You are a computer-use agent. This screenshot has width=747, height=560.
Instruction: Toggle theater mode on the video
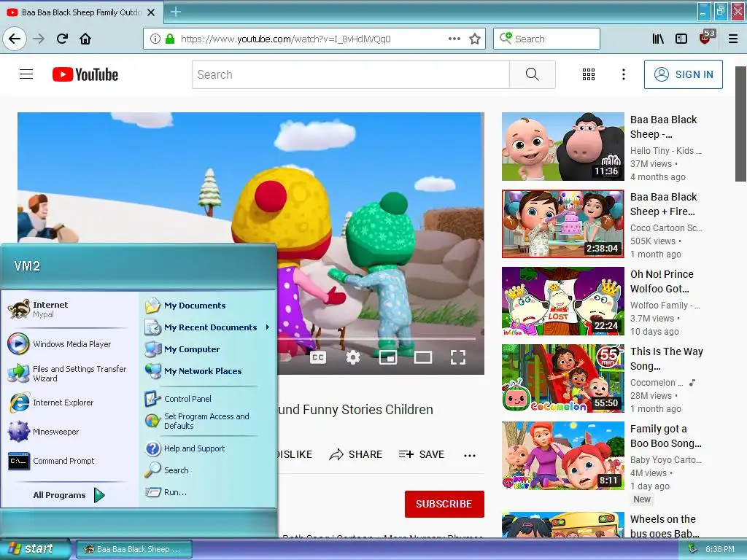point(422,357)
